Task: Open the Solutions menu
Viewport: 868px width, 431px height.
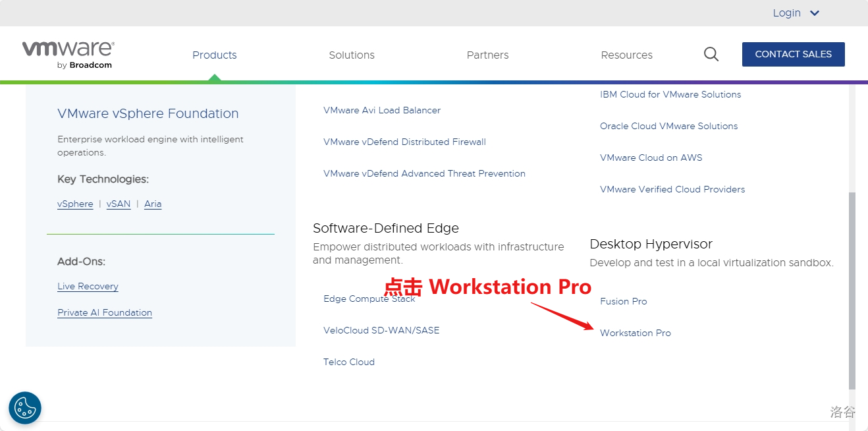Action: click(x=352, y=55)
